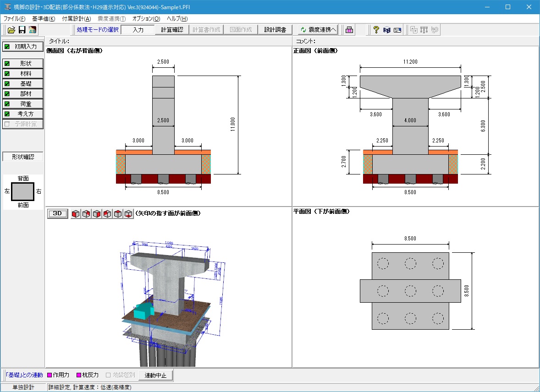Click the magenta 杭反力 indicator
Screen dimensions: 540x392
tap(79, 375)
